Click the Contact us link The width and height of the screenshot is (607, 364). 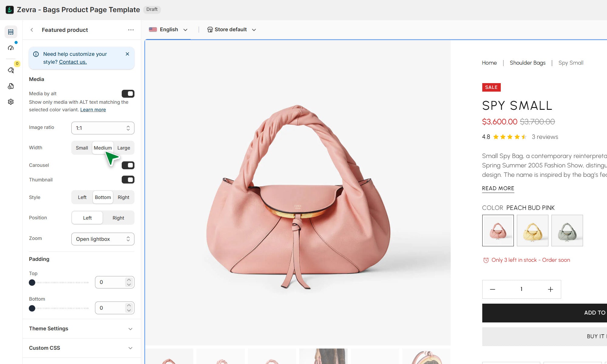click(73, 62)
